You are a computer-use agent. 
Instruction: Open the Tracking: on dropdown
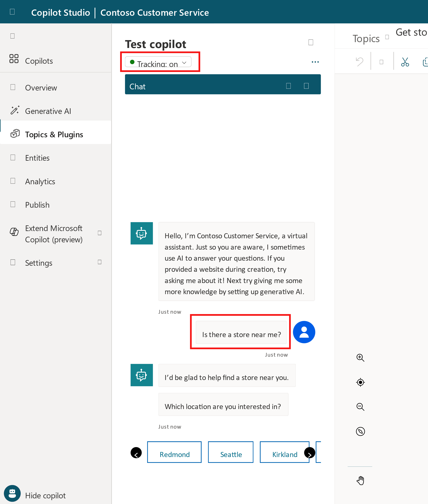pyautogui.click(x=158, y=62)
